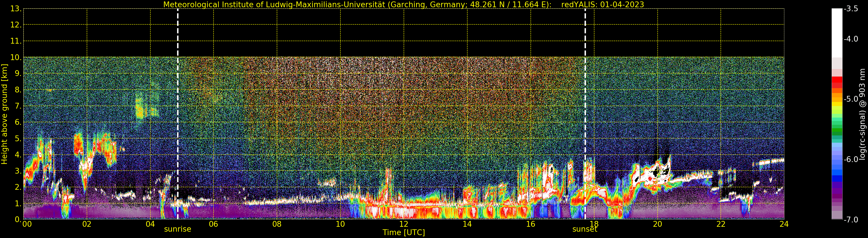Click the dashed white sunrise line
The width and height of the screenshot is (868, 238).
click(178, 114)
